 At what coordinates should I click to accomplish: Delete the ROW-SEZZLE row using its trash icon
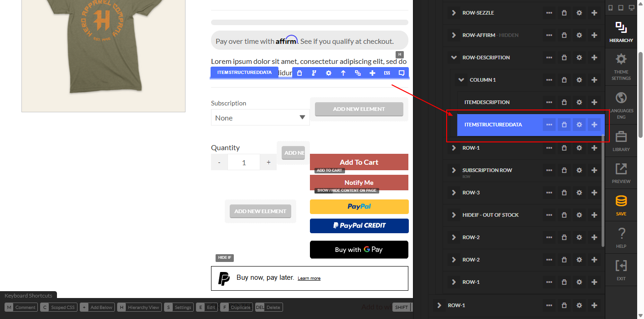point(564,13)
